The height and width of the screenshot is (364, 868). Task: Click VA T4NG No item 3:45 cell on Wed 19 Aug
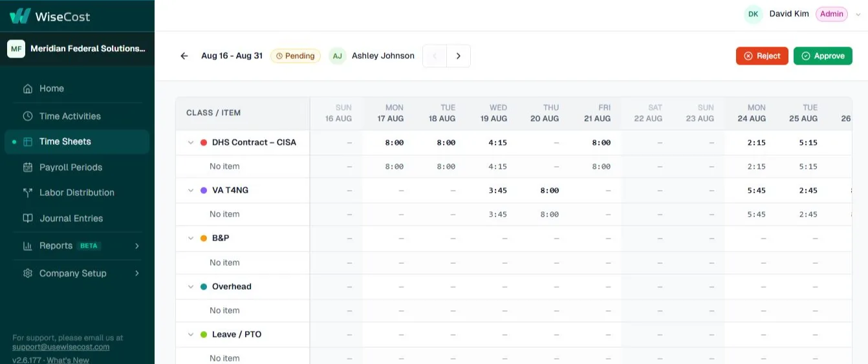497,215
